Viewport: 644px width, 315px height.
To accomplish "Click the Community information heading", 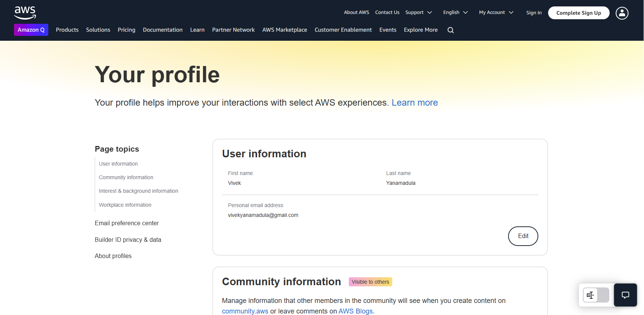I will click(x=281, y=282).
